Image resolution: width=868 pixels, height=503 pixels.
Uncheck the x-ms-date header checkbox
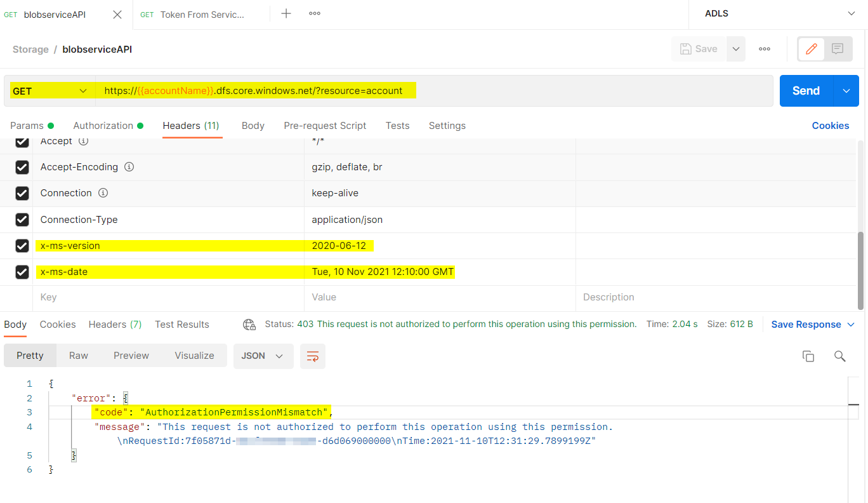coord(22,272)
